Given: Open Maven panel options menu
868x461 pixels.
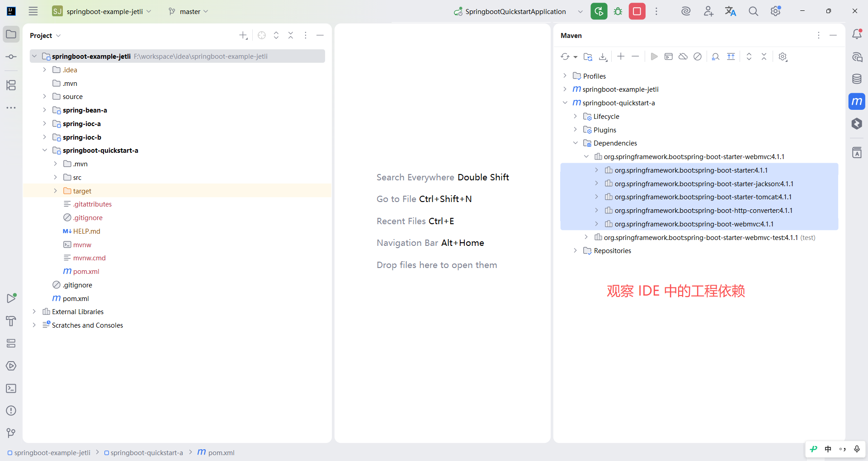Looking at the screenshot, I should pyautogui.click(x=819, y=35).
